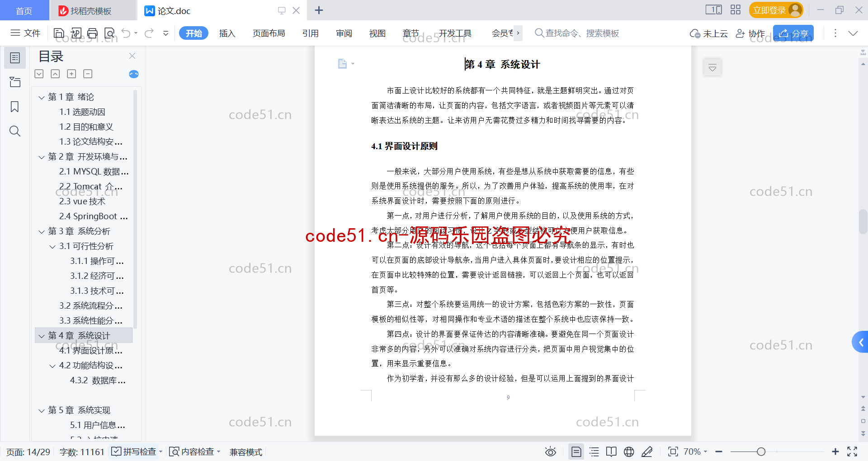Close the 目录 panel
The image size is (868, 461).
(x=132, y=56)
